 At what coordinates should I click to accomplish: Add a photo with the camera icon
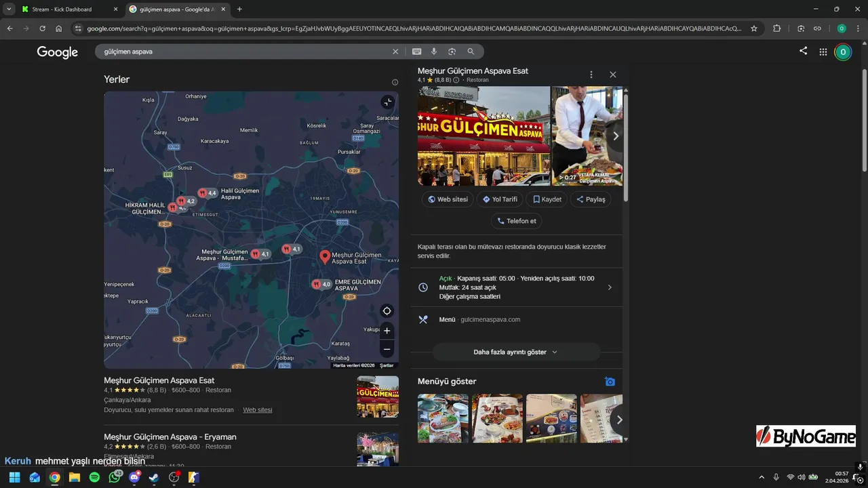tap(610, 382)
